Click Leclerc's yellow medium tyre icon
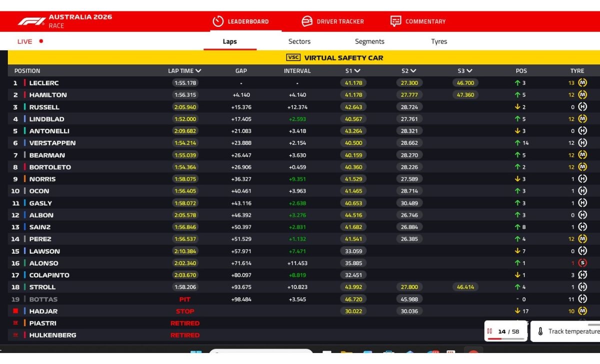 (x=582, y=83)
